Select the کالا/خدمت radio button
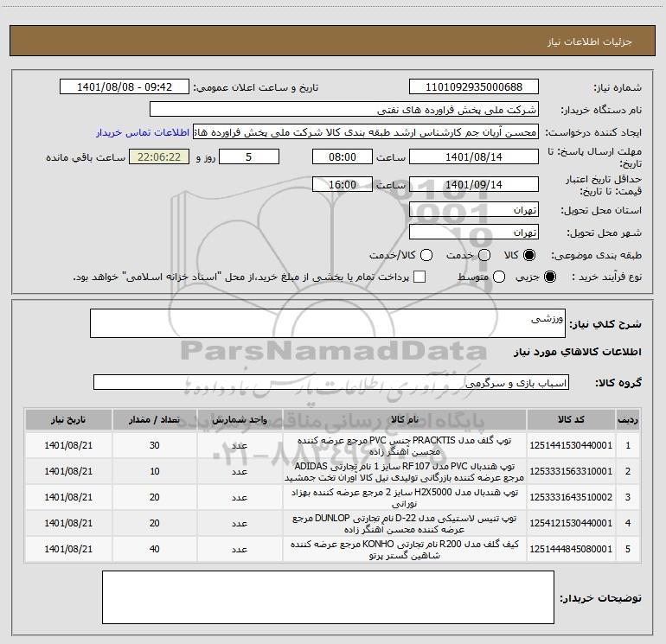The image size is (666, 644). (426, 255)
